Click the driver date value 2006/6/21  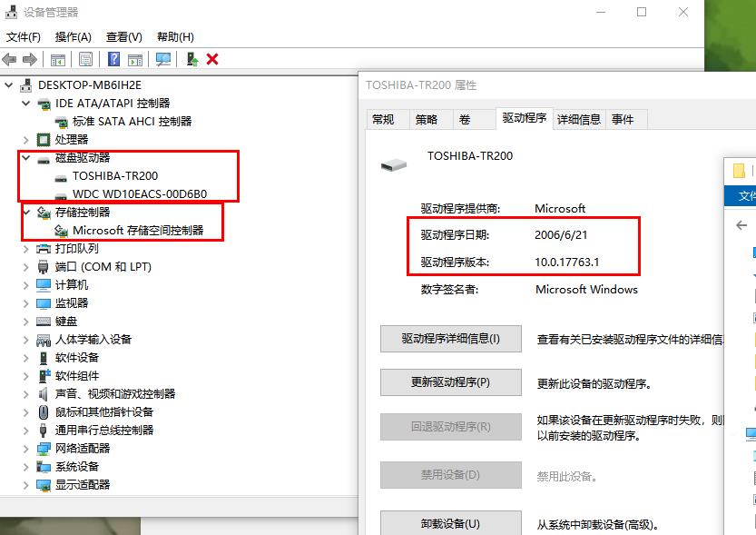click(x=561, y=235)
